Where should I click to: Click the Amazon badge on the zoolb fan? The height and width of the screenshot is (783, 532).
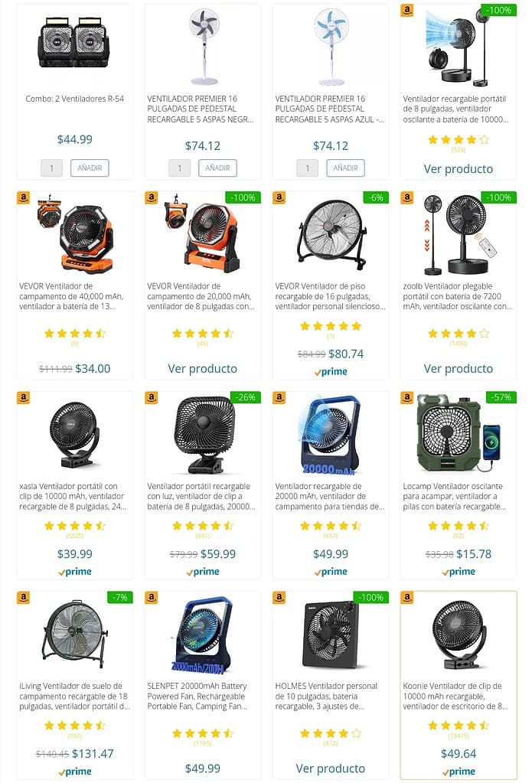pos(407,197)
